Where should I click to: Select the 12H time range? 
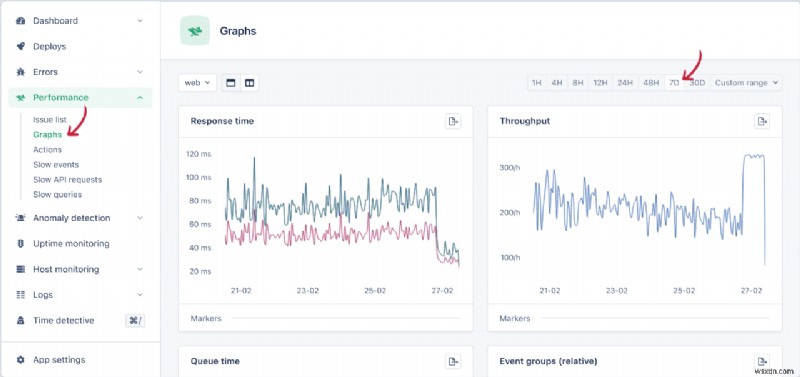[x=601, y=83]
